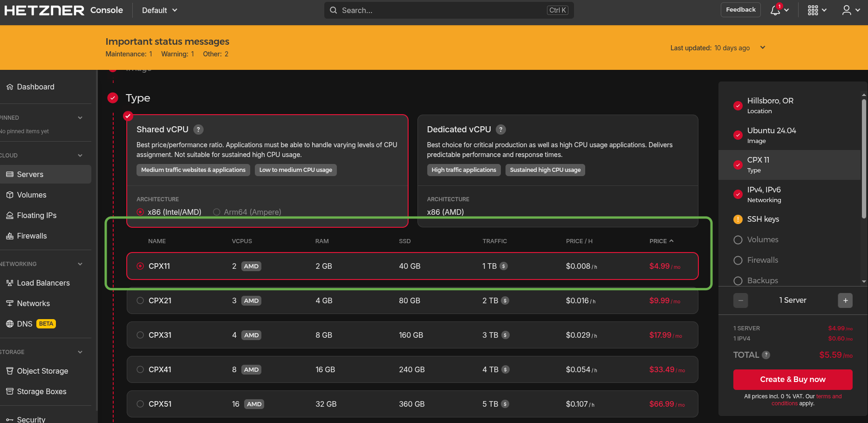
Task: Click the DNS BETA badge
Action: 46,324
